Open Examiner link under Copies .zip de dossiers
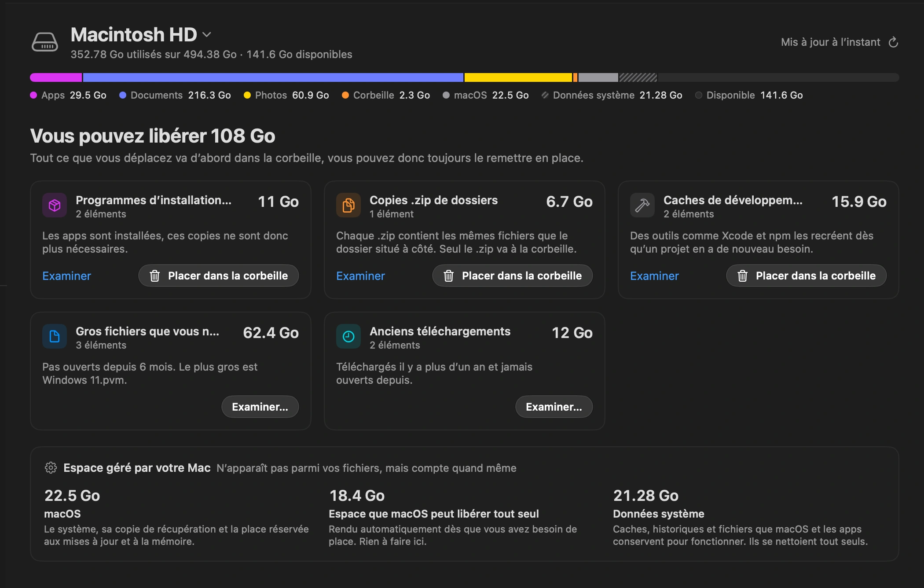 pyautogui.click(x=360, y=276)
